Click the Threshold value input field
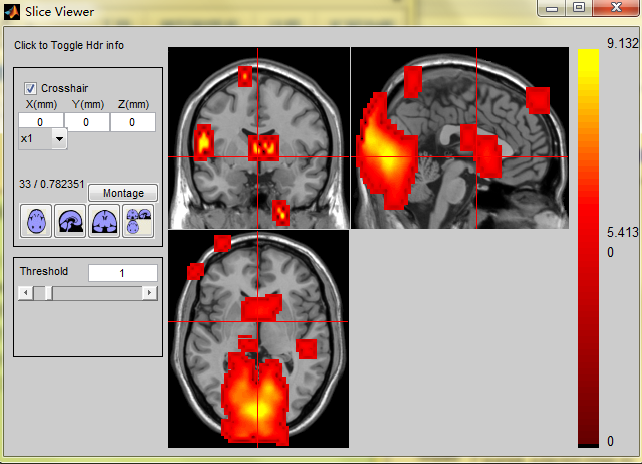Image resolution: width=642 pixels, height=464 pixels. 122,273
